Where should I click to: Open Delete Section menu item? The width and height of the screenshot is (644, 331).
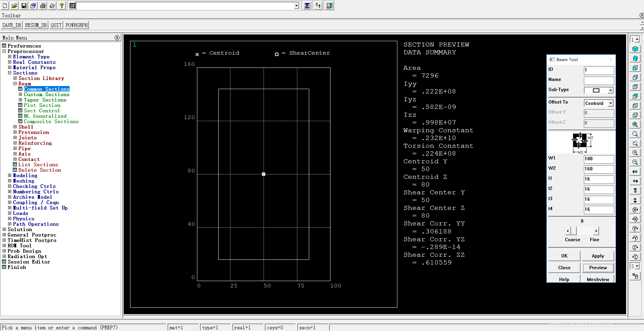(x=40, y=170)
